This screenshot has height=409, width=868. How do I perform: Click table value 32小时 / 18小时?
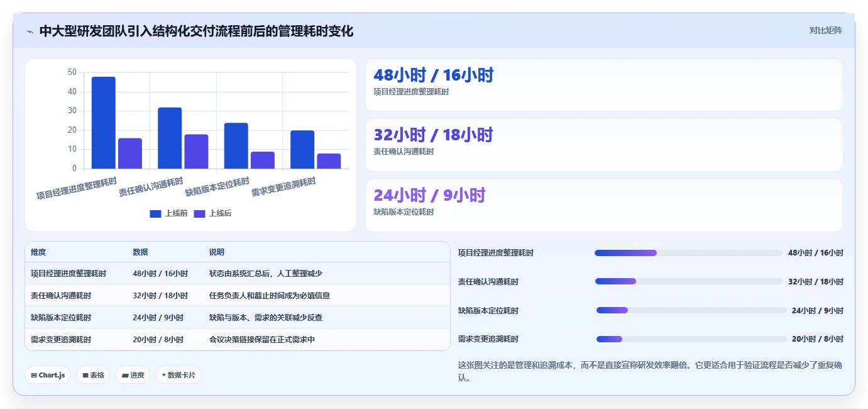click(x=160, y=296)
